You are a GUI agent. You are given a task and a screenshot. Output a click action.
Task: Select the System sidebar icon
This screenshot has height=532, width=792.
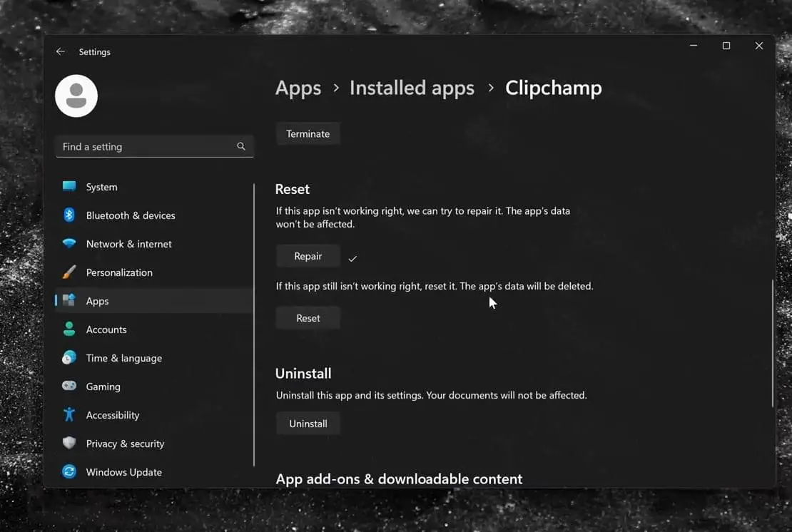(x=71, y=186)
